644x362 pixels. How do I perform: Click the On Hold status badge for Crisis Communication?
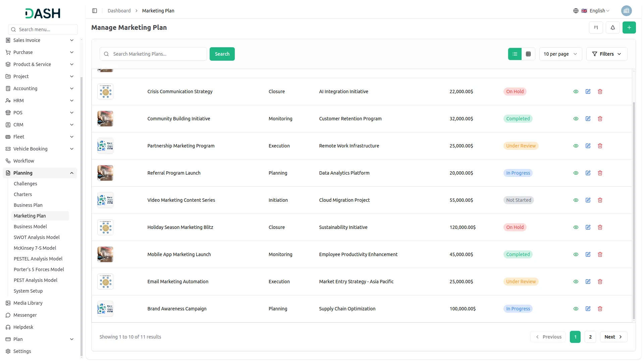515,92
